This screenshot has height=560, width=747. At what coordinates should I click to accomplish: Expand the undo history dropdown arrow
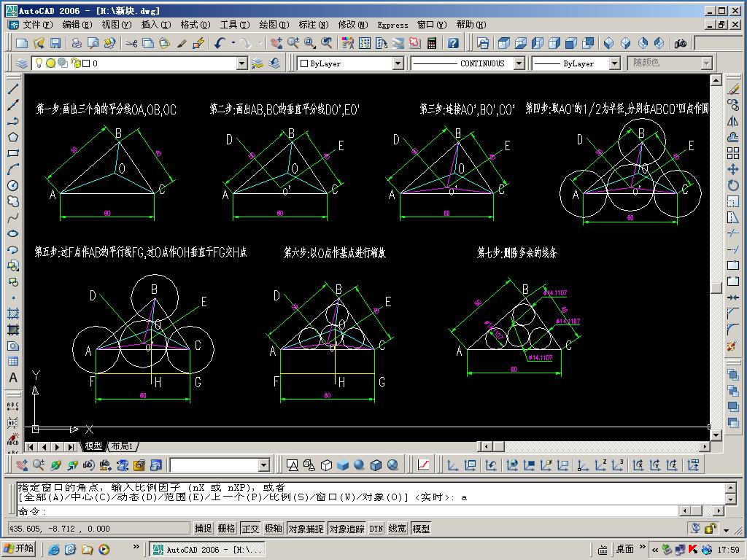coord(233,43)
